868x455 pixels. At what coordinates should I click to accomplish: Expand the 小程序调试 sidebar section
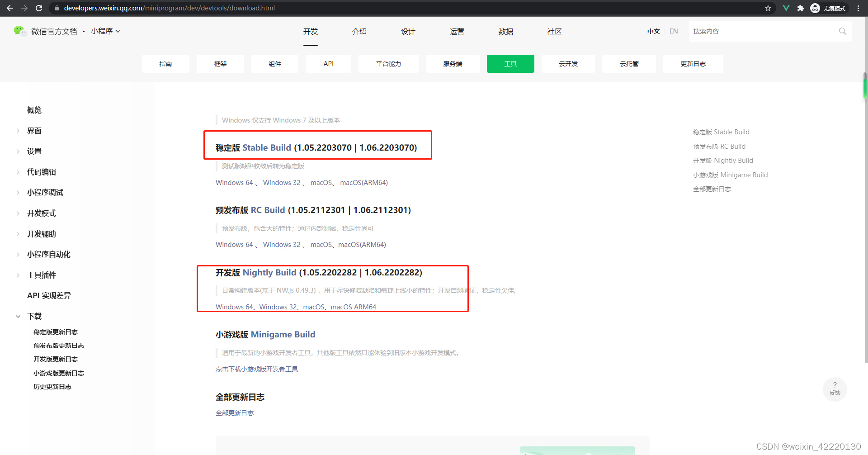coord(18,192)
